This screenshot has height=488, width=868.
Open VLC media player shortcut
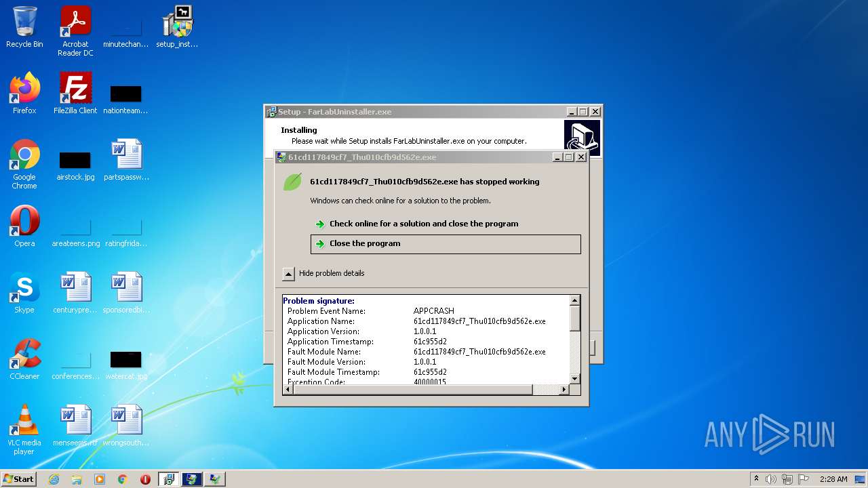point(24,430)
